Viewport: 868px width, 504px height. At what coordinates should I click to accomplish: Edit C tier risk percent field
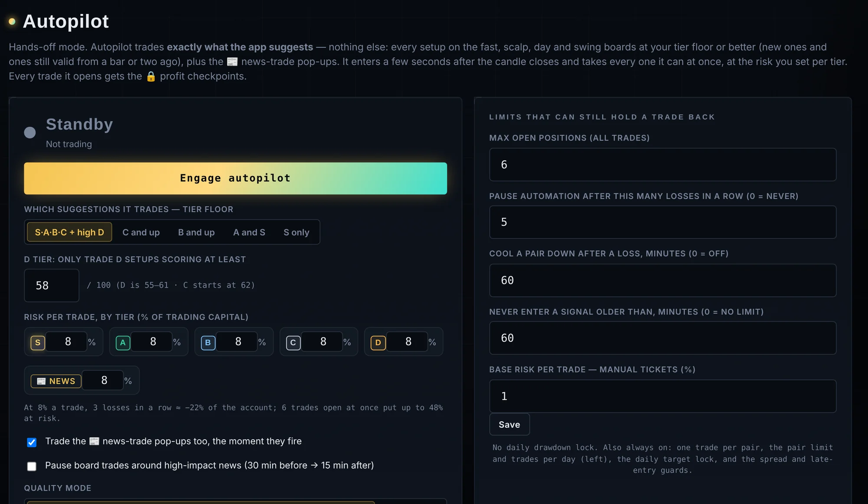tap(322, 342)
